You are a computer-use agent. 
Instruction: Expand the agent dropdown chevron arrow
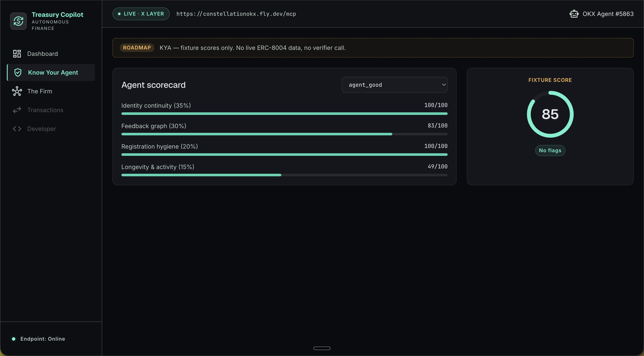pyautogui.click(x=444, y=85)
